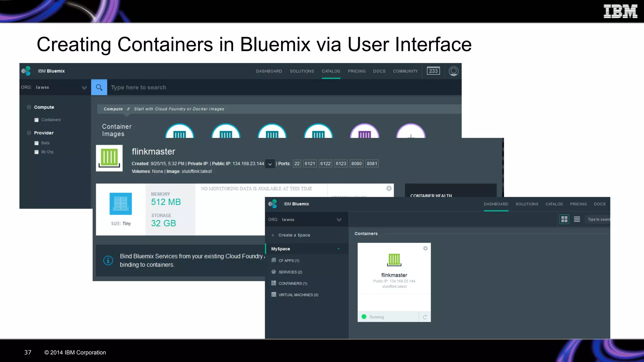Switch to grid view in the Dashboard

tap(564, 219)
